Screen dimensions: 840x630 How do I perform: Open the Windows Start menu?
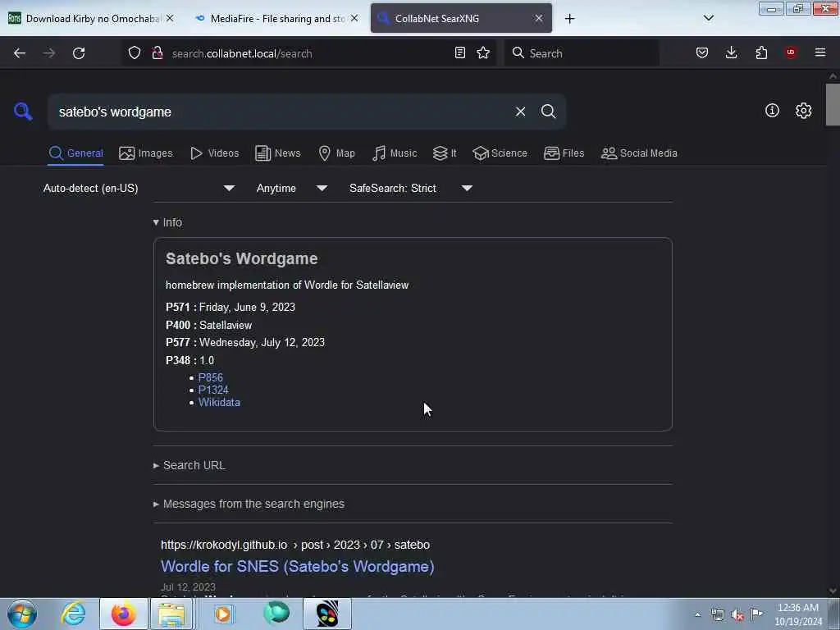(x=22, y=614)
